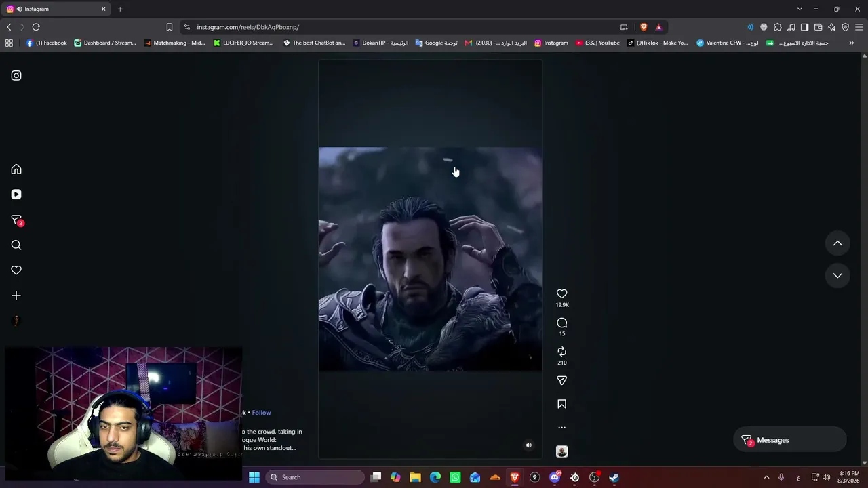Image resolution: width=868 pixels, height=488 pixels.
Task: Open Brave VPN shield icon
Action: [846, 27]
